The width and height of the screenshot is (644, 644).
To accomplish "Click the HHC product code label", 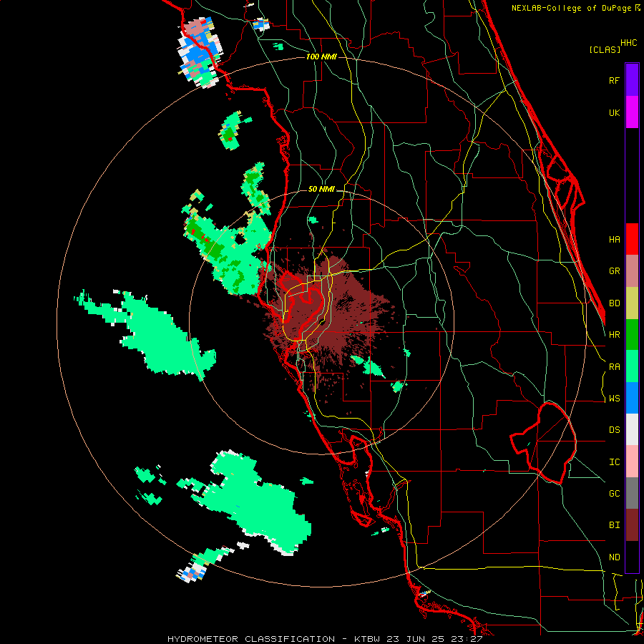I will click(628, 43).
